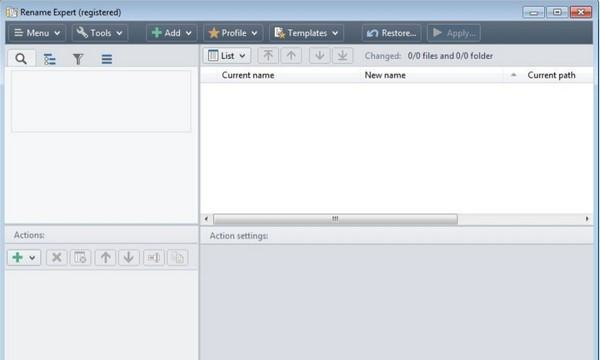The width and height of the screenshot is (600, 360).
Task: Click the rename action icon in Actions toolbar
Action: [x=154, y=257]
